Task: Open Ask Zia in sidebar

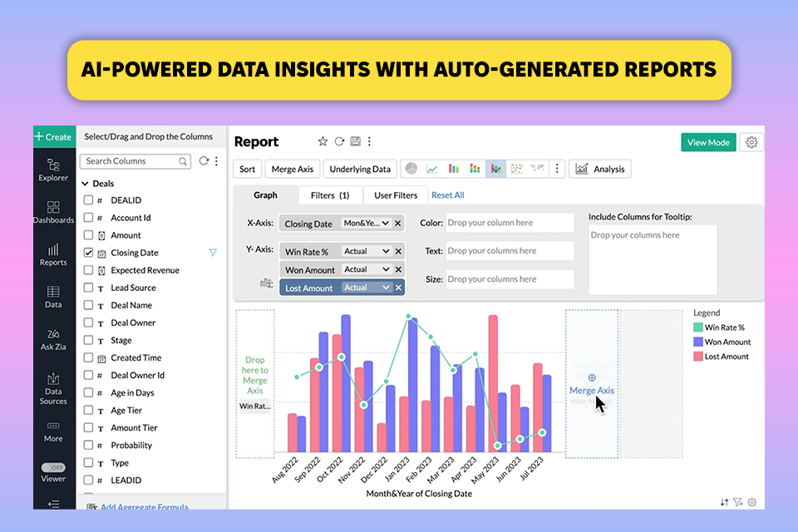Action: click(53, 339)
